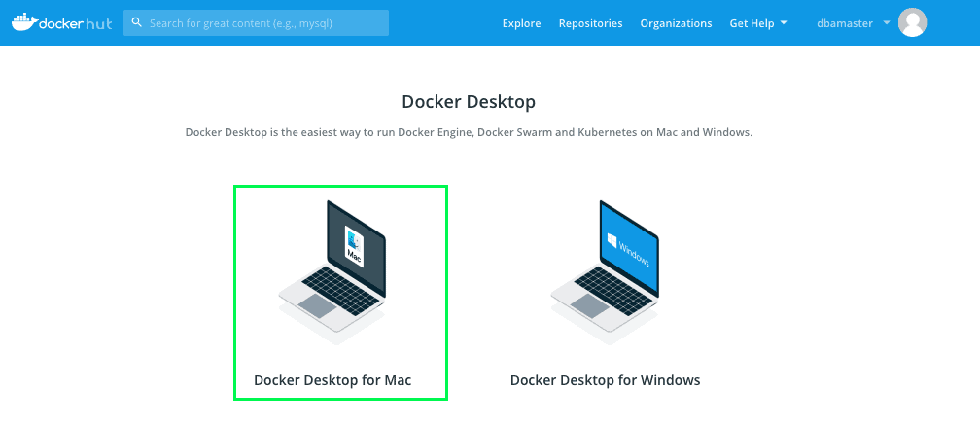Viewport: 980px width, 427px height.
Task: Open Organizations in the top nav
Action: (676, 23)
